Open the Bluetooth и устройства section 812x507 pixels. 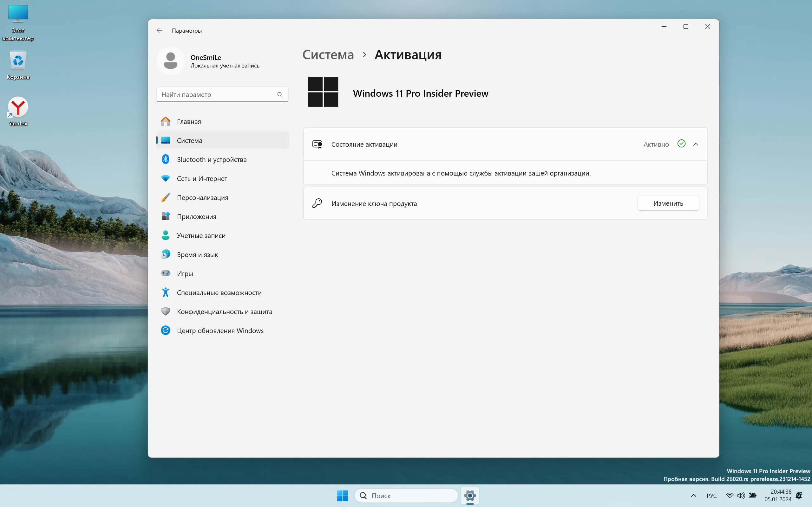(x=211, y=160)
